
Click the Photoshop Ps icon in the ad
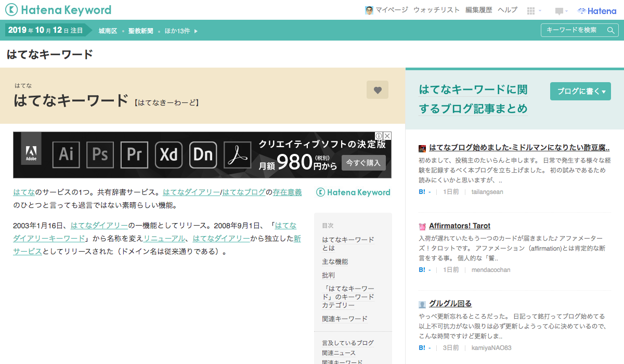coord(100,154)
